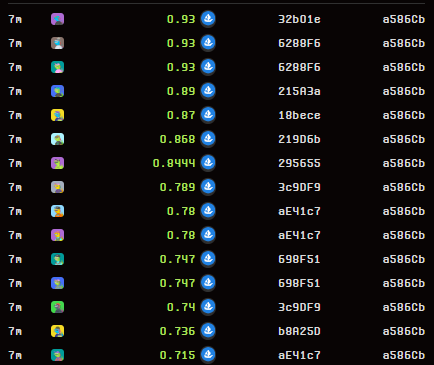Open buyer address 215A3a
434x365 pixels.
click(x=299, y=91)
